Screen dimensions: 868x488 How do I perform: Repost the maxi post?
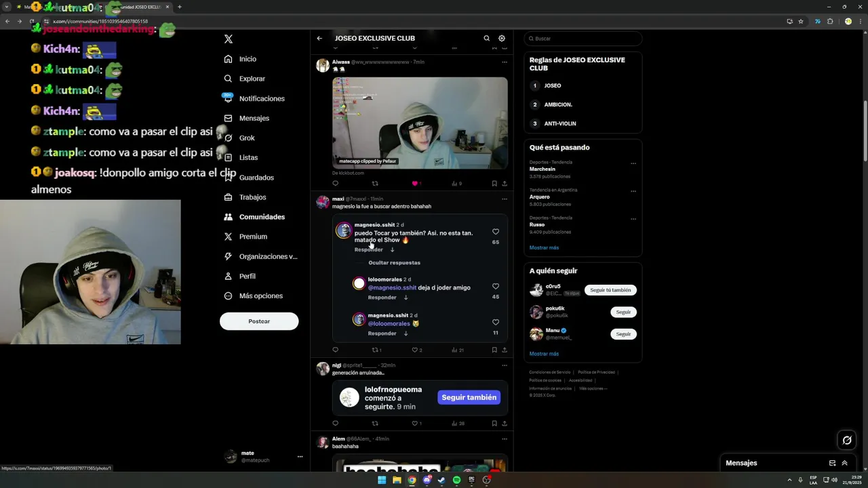tap(376, 350)
